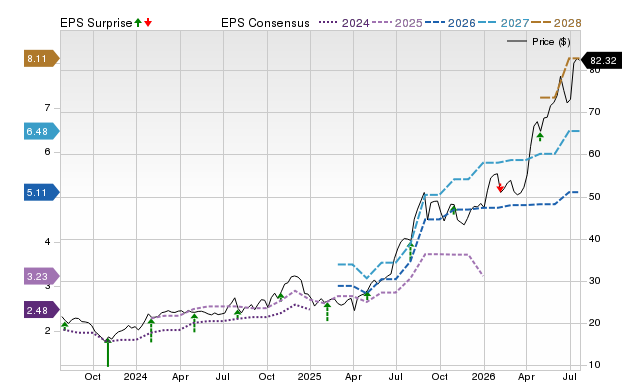Select the 8.11 gold EPS value tag
The image size is (640, 382).
(x=42, y=59)
